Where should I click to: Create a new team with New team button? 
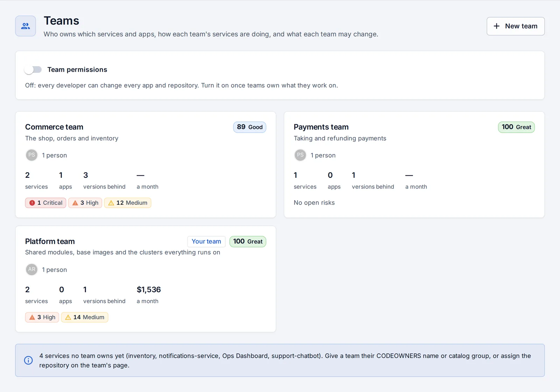click(516, 26)
